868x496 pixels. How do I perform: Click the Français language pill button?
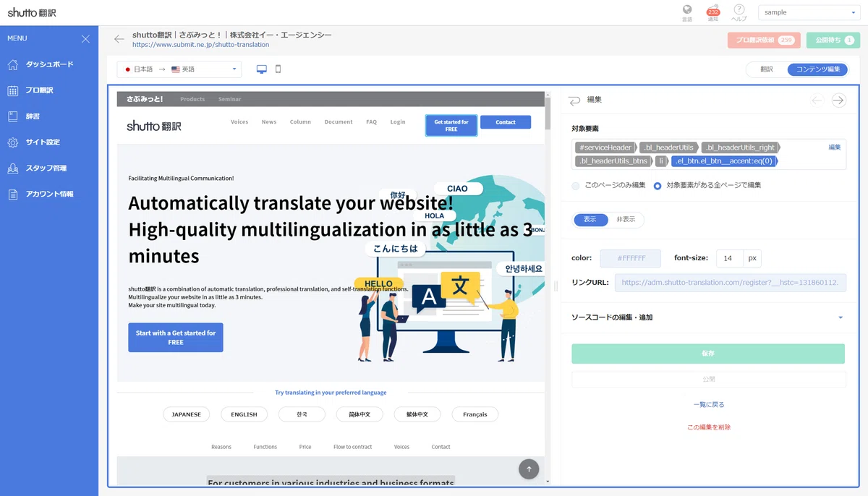pyautogui.click(x=475, y=414)
